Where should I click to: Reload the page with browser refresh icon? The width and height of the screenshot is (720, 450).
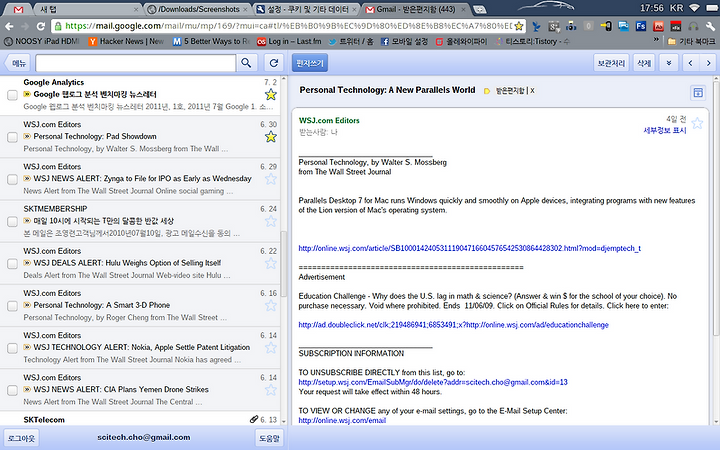[x=41, y=26]
